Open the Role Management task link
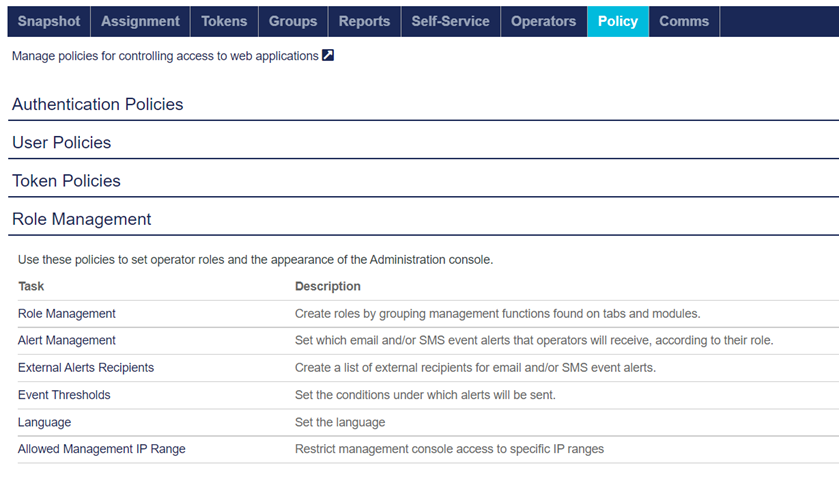 (x=67, y=314)
